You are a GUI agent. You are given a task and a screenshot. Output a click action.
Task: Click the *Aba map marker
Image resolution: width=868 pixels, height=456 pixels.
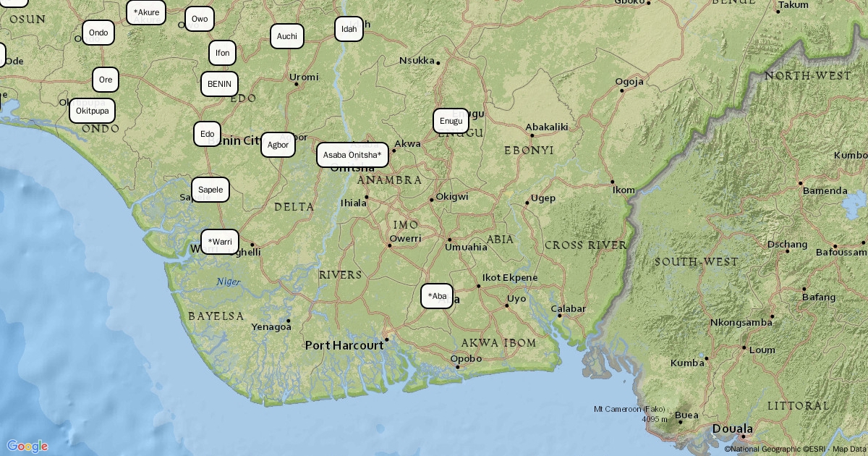(437, 296)
